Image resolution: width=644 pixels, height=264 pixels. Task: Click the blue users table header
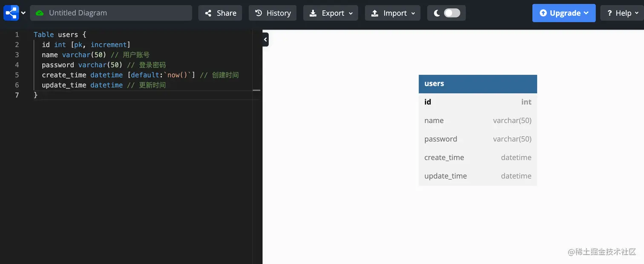[x=477, y=83]
